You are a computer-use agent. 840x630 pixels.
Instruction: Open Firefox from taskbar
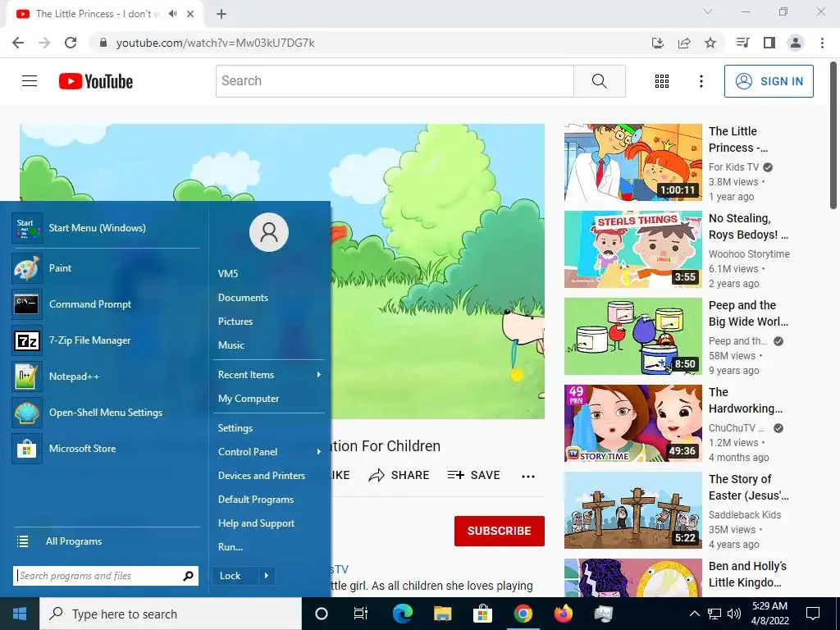point(563,614)
